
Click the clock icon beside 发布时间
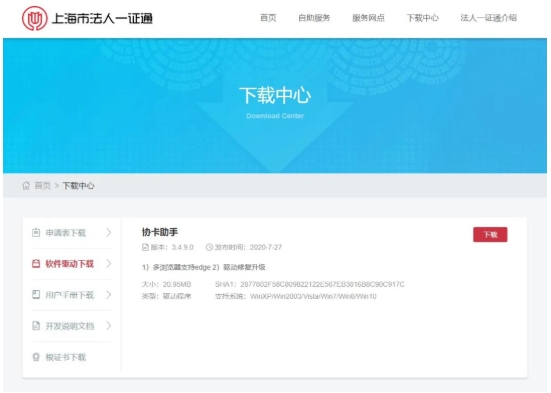click(x=209, y=247)
